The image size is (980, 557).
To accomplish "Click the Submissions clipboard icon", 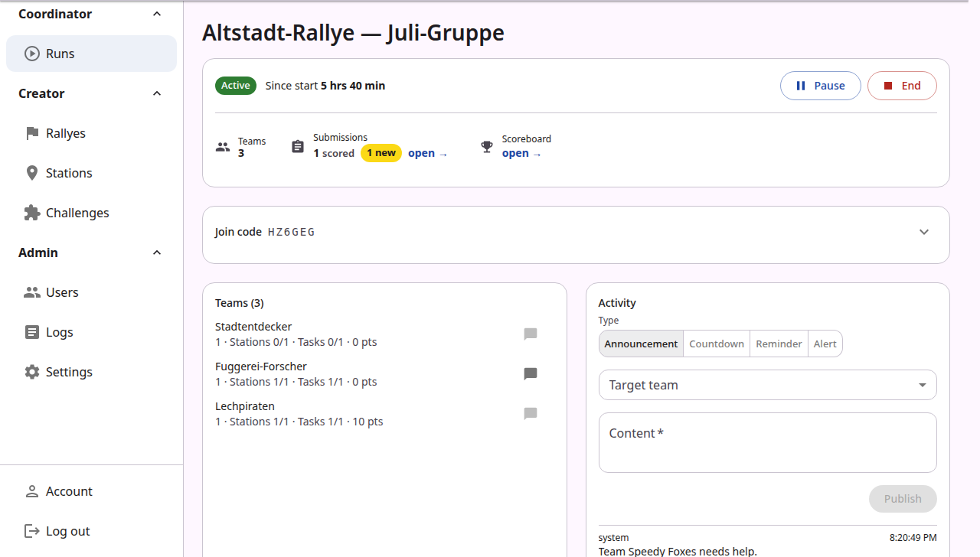I will pos(298,147).
